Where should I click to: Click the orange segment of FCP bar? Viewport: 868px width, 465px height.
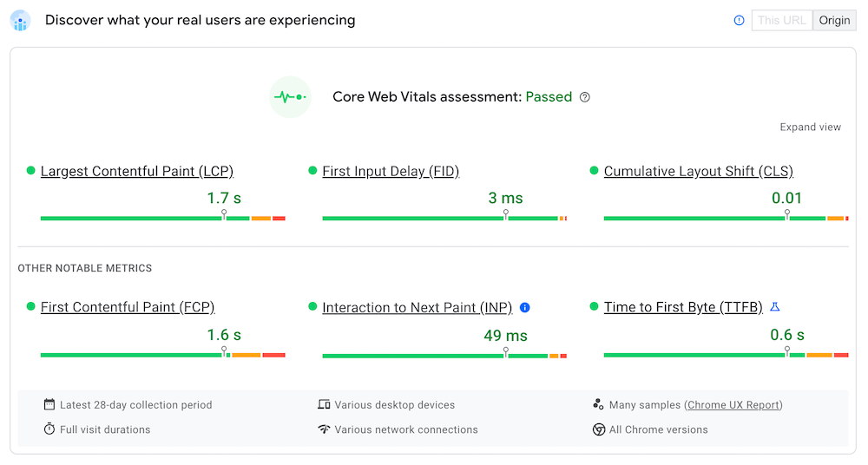[x=246, y=355]
